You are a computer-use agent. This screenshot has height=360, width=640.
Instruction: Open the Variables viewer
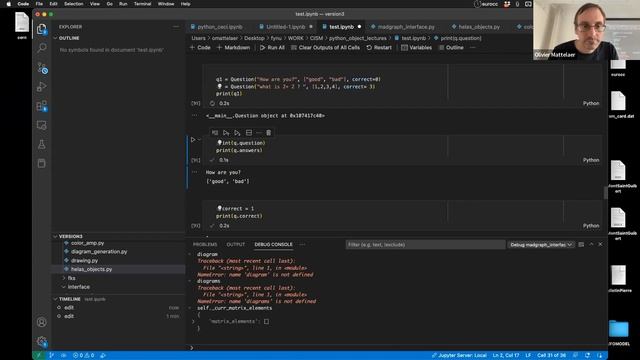coord(416,48)
